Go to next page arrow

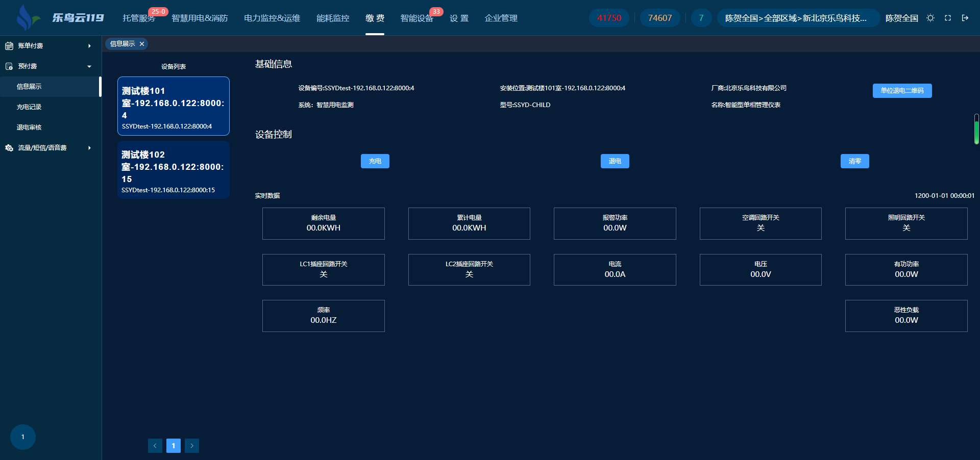(192, 446)
